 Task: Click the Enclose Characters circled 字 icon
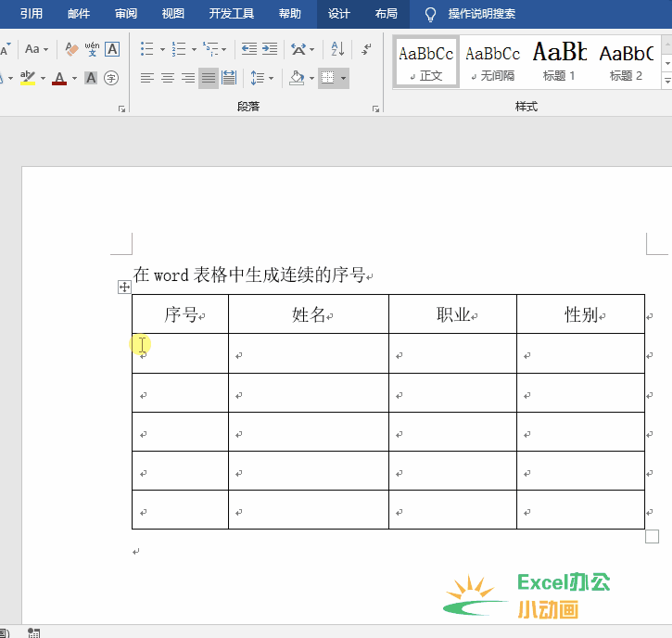pos(111,78)
